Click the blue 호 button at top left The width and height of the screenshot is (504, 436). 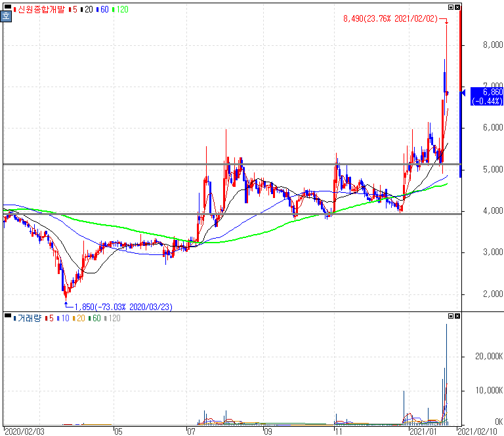[6, 16]
